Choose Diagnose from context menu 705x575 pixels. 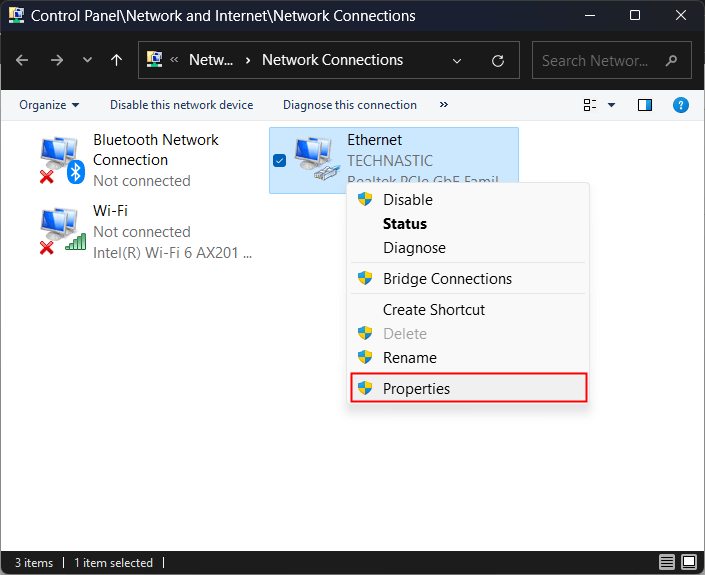[468, 248]
